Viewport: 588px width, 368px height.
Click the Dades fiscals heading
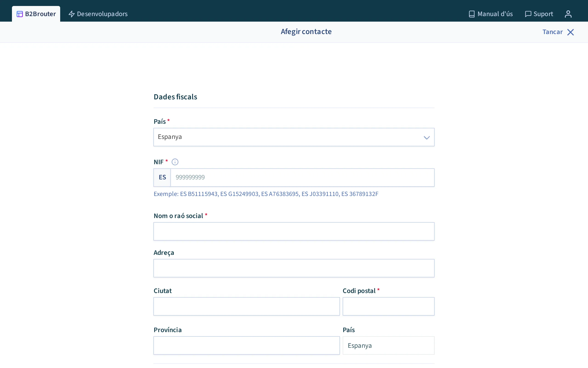(x=175, y=97)
